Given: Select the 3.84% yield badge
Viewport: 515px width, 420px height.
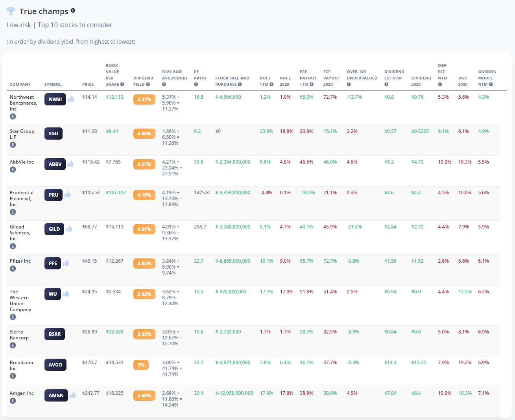Looking at the screenshot, I should click(144, 263).
